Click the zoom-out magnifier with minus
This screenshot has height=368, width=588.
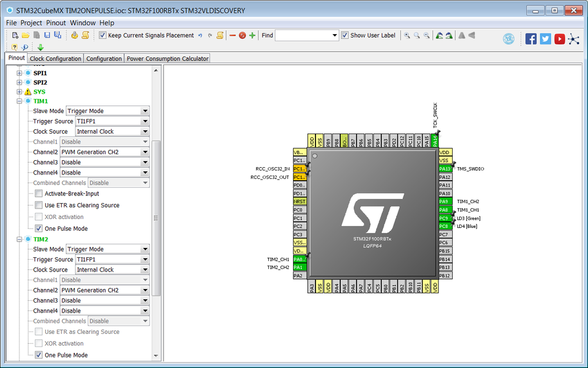(x=426, y=36)
